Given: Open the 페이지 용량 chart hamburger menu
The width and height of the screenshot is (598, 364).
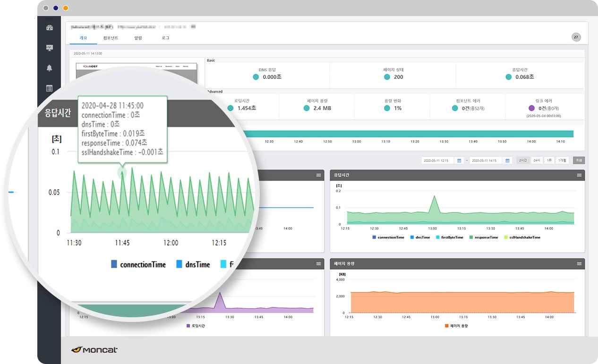Looking at the screenshot, I should point(579,263).
